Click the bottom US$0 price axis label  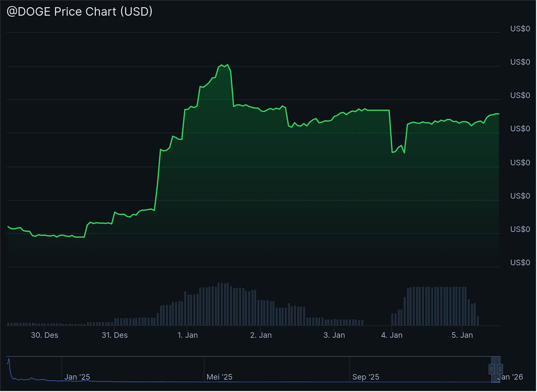coord(520,263)
